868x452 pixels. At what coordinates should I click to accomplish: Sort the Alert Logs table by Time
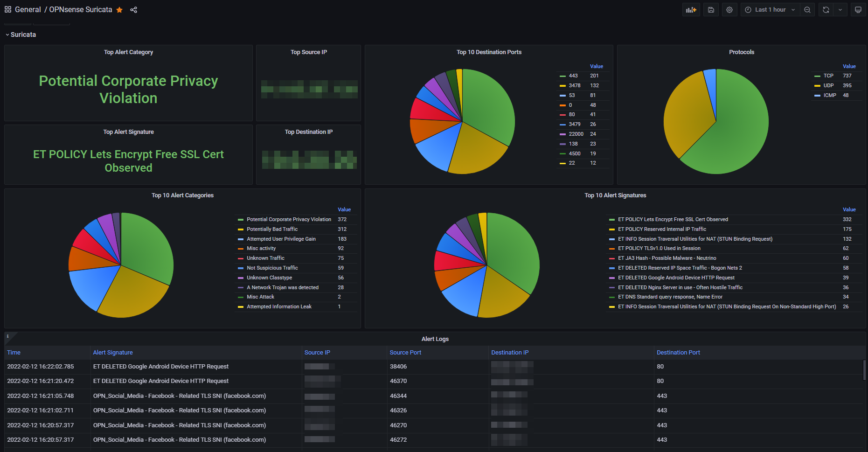(x=14, y=352)
